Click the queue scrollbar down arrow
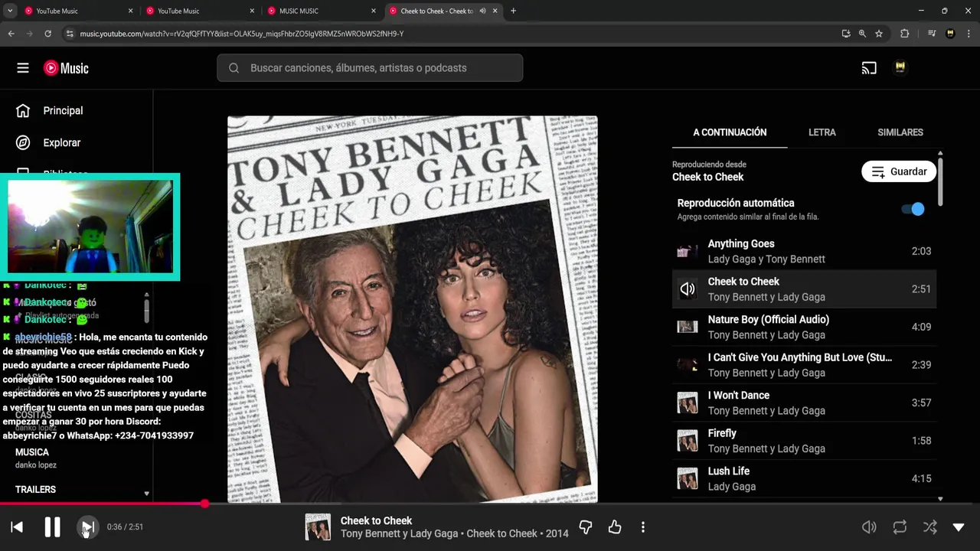Viewport: 980px width, 551px height. [940, 499]
